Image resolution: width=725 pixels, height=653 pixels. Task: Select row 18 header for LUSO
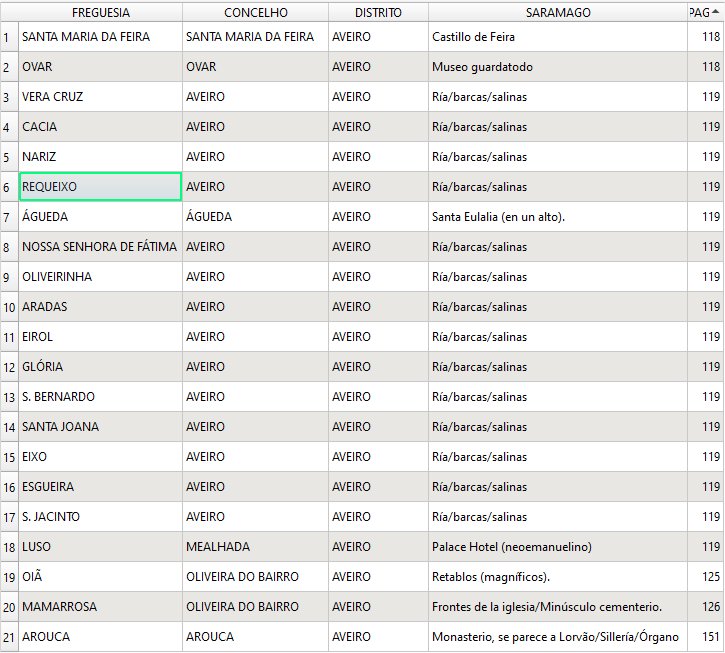[x=8, y=547]
